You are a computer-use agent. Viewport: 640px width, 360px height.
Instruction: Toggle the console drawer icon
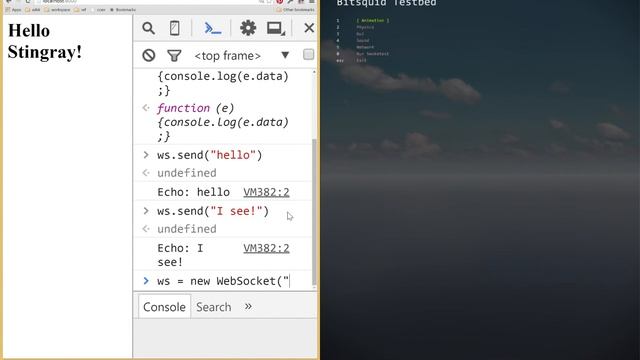pos(213,28)
